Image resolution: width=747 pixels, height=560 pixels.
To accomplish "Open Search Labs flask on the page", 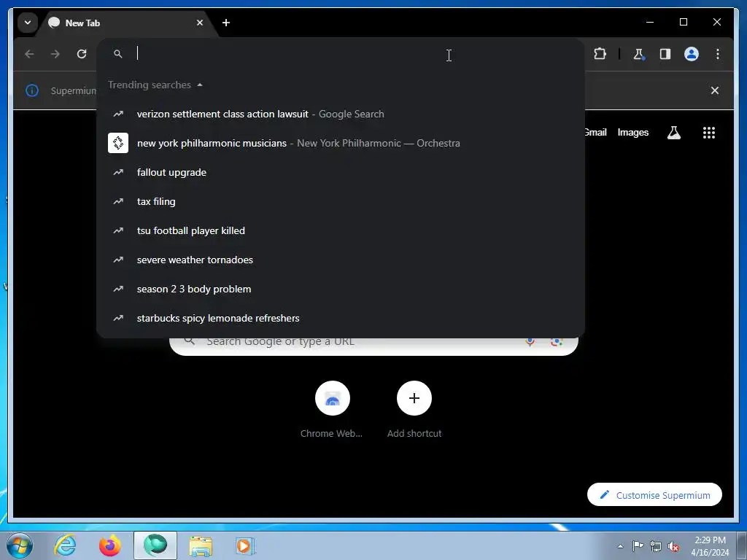I will point(673,133).
